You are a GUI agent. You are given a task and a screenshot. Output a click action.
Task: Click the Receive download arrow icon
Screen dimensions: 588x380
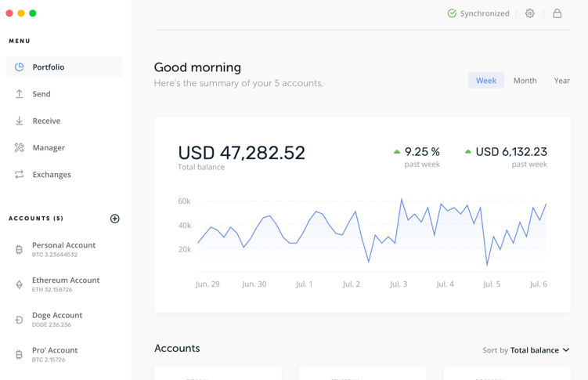coord(20,121)
